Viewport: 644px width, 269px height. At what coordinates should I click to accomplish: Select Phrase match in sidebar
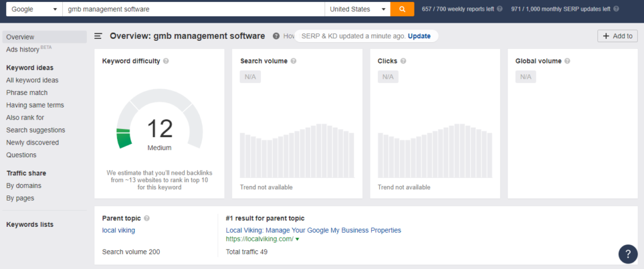click(26, 92)
